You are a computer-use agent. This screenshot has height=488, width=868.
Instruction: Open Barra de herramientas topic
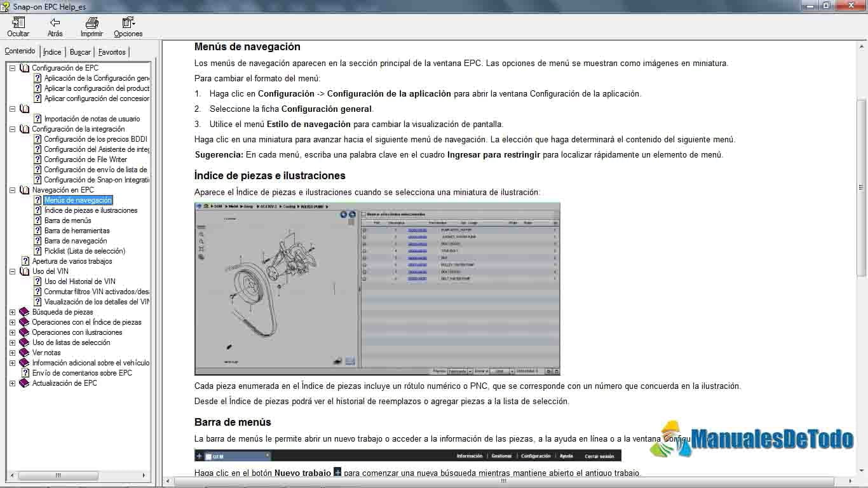77,231
